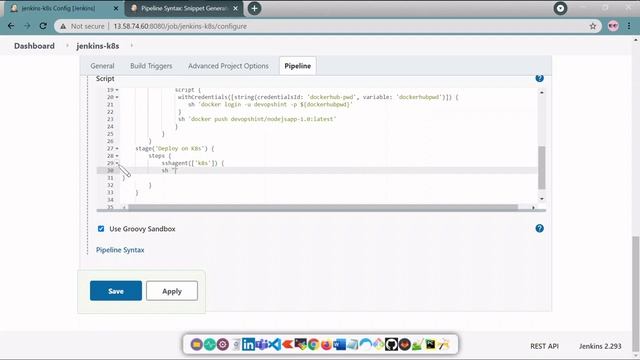
Task: Open the Chrome three-dot menu
Action: pos(629,26)
